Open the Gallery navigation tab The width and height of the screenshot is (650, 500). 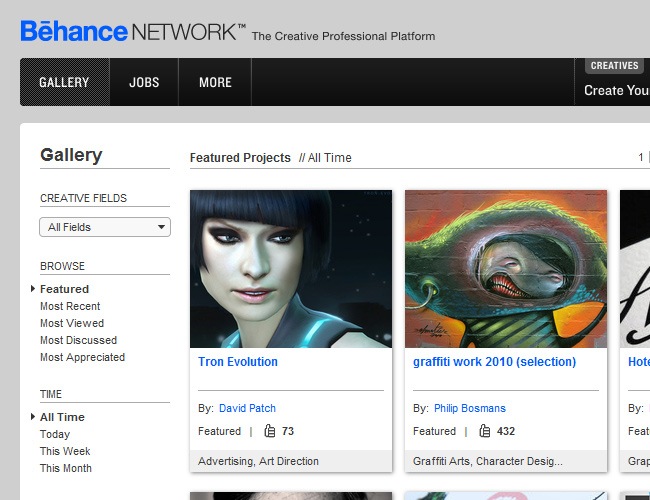(x=64, y=82)
